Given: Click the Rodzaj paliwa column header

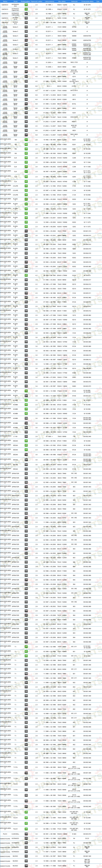Looking at the screenshot, I should pyautogui.click(x=25, y=1).
